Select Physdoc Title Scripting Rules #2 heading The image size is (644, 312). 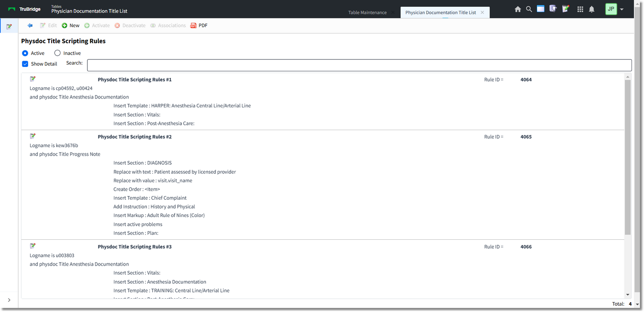pyautogui.click(x=134, y=137)
